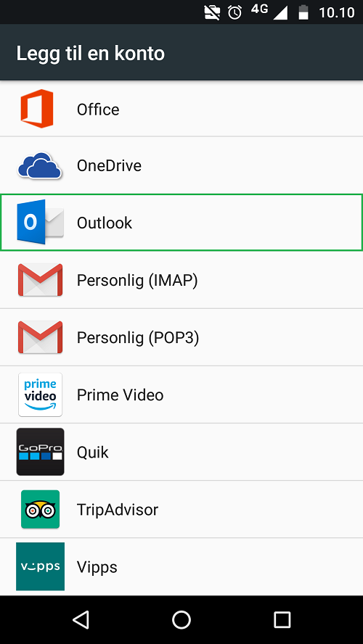The image size is (363, 644).
Task: Choose the Outlook account label
Action: pyautogui.click(x=105, y=223)
